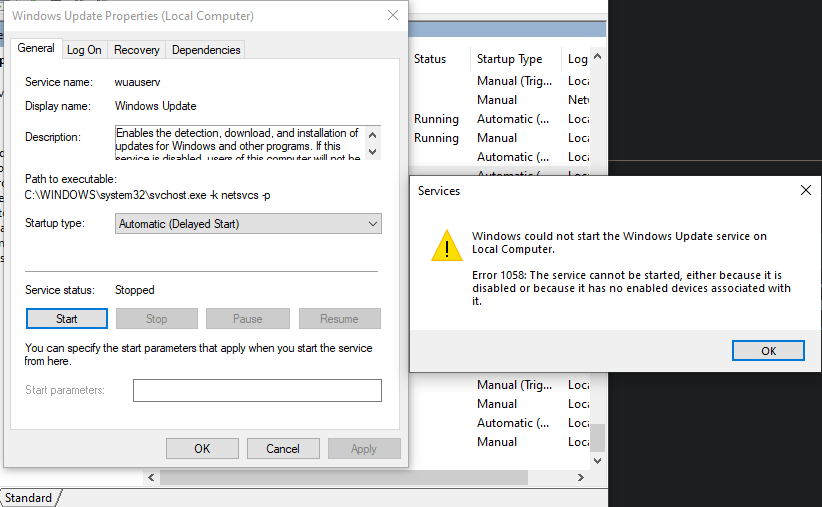Click the disabled Pause button
Image resolution: width=822 pixels, height=507 pixels.
(x=247, y=319)
